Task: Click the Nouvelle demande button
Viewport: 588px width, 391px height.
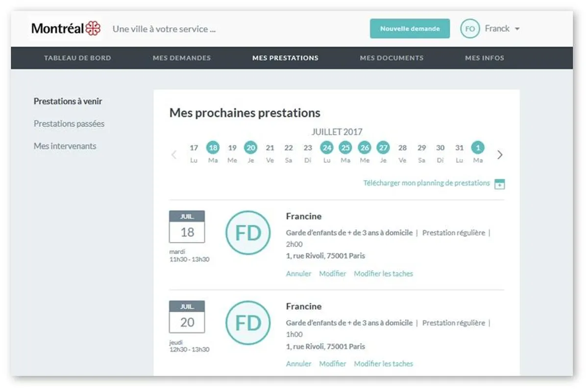Action: point(410,28)
